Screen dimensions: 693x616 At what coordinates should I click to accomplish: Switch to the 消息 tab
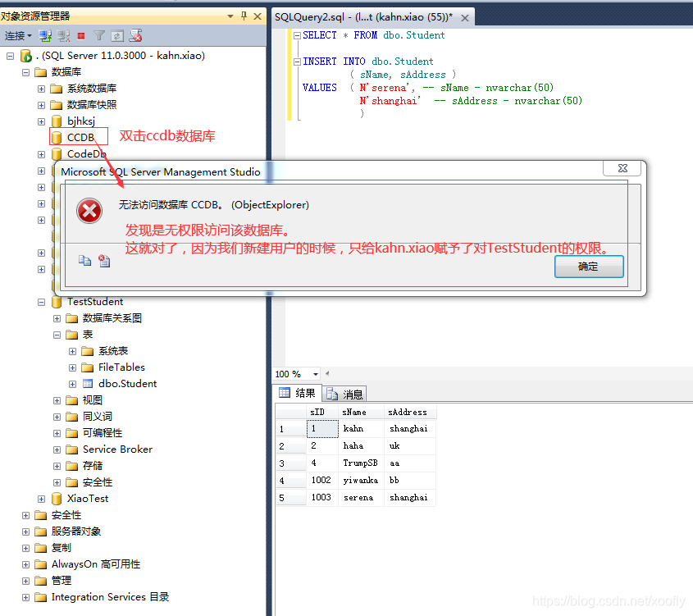(x=344, y=394)
